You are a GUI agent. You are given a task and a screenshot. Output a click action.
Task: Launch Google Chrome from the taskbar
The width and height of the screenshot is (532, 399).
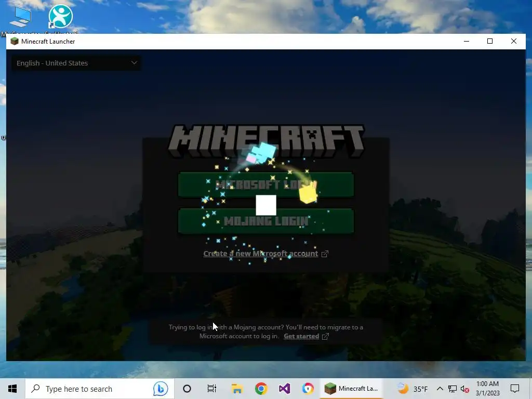click(x=261, y=389)
